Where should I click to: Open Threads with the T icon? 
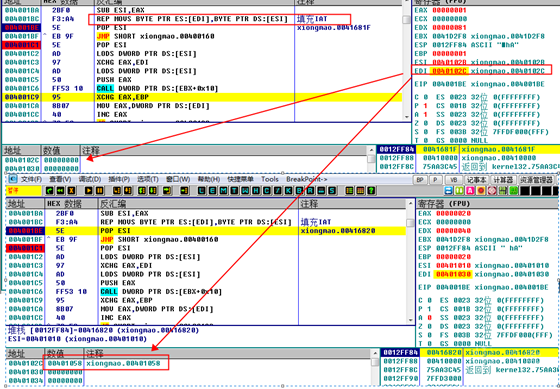tap(234, 191)
